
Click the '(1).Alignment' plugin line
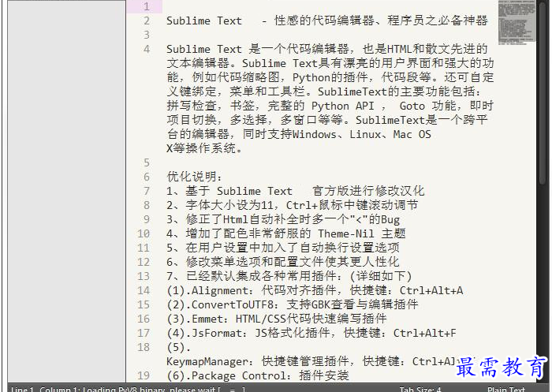click(315, 290)
